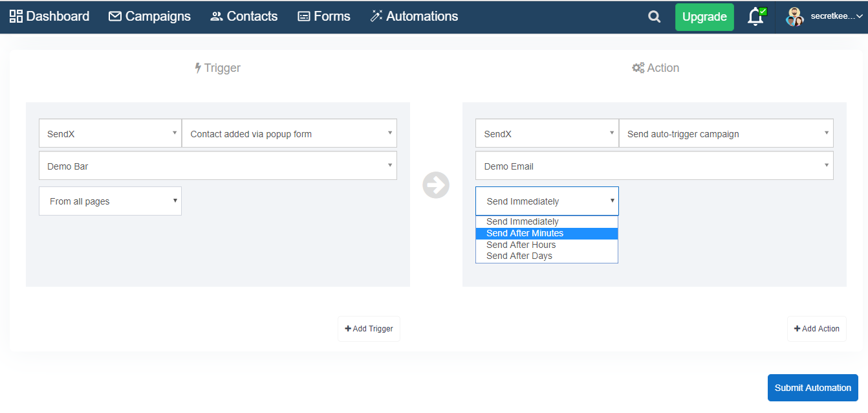Open the Demo Bar dropdown
This screenshot has width=868, height=413.
218,166
